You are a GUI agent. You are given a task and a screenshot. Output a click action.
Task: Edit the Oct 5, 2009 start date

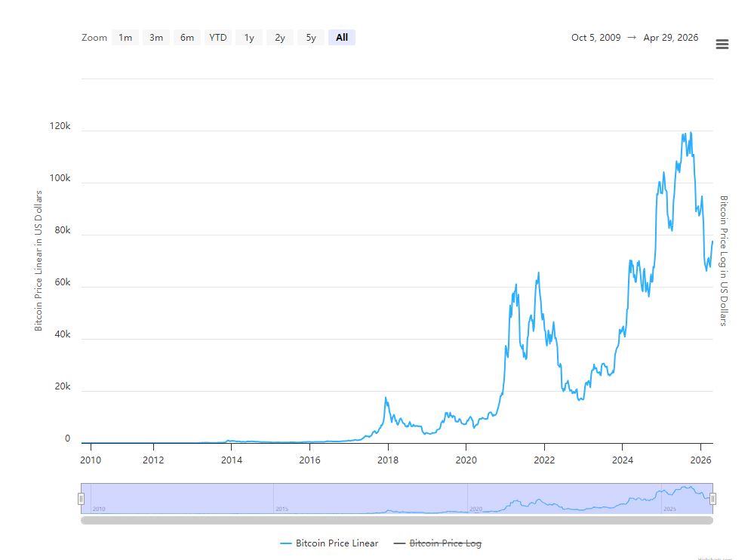[596, 38]
